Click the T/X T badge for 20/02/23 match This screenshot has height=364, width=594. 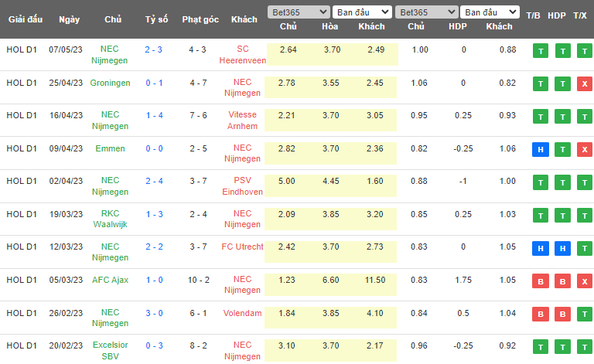585,347
